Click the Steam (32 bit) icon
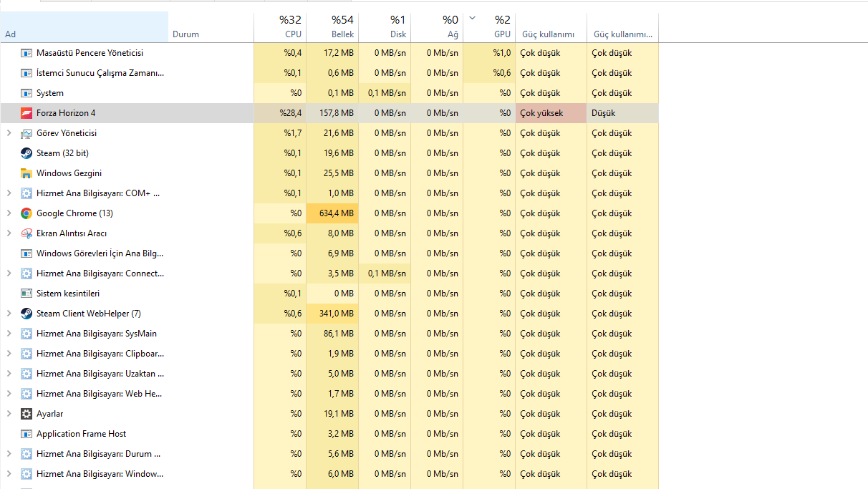Viewport: 868px width, 489px height. pos(26,153)
